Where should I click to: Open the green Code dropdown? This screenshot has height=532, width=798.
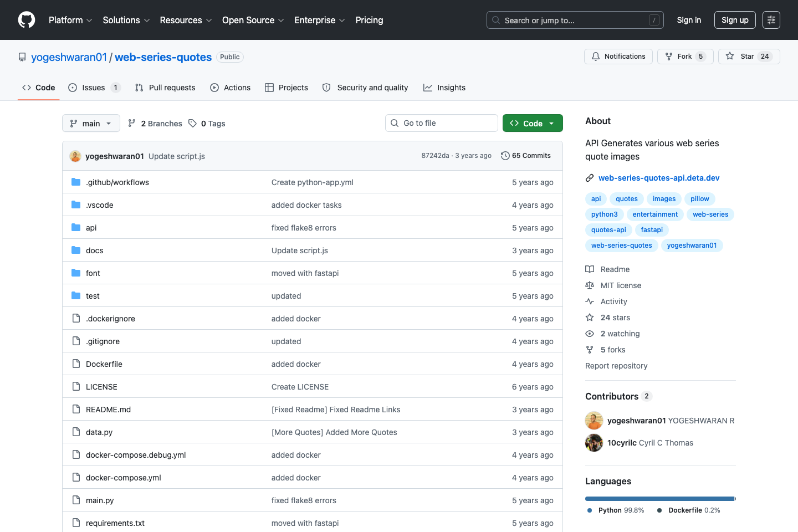pyautogui.click(x=532, y=124)
